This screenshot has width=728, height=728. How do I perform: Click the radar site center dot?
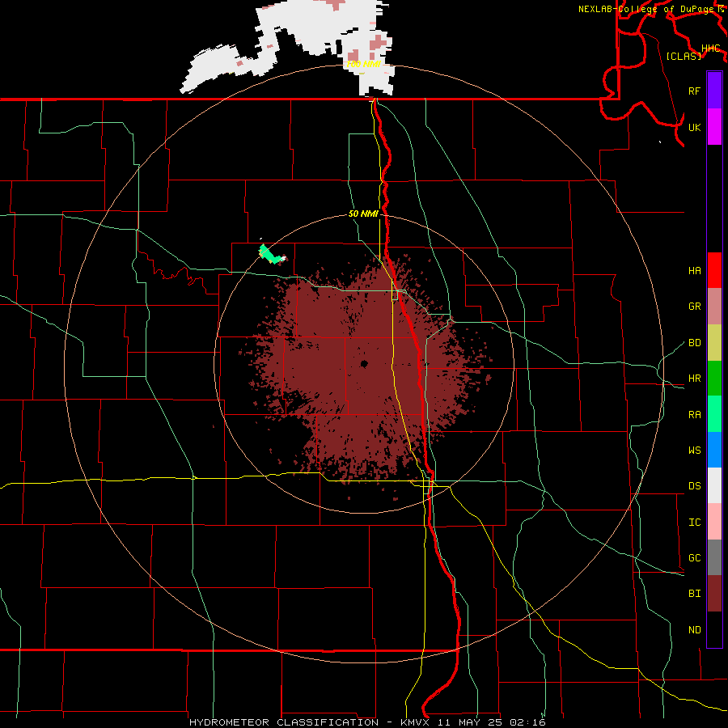click(364, 364)
